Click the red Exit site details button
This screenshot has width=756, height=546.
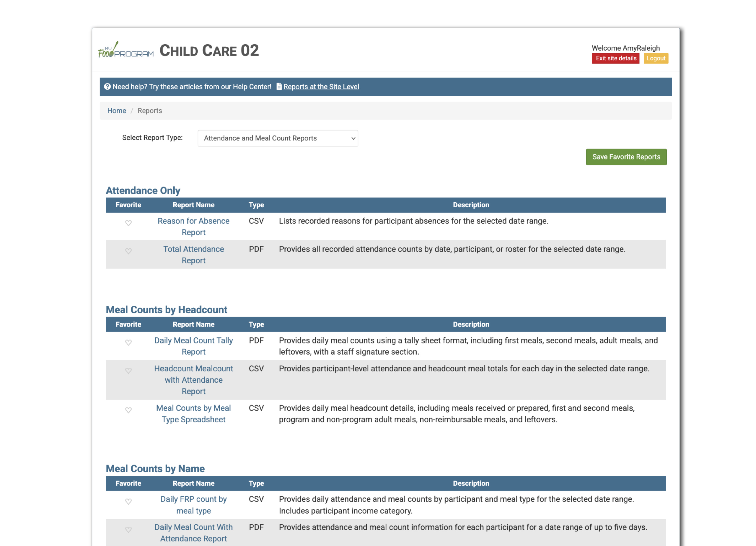615,58
